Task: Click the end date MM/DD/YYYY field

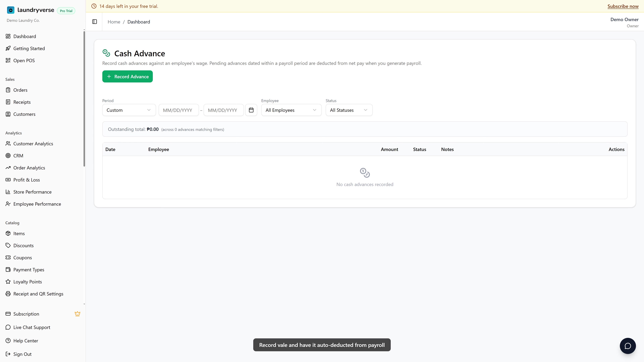Action: [224, 110]
